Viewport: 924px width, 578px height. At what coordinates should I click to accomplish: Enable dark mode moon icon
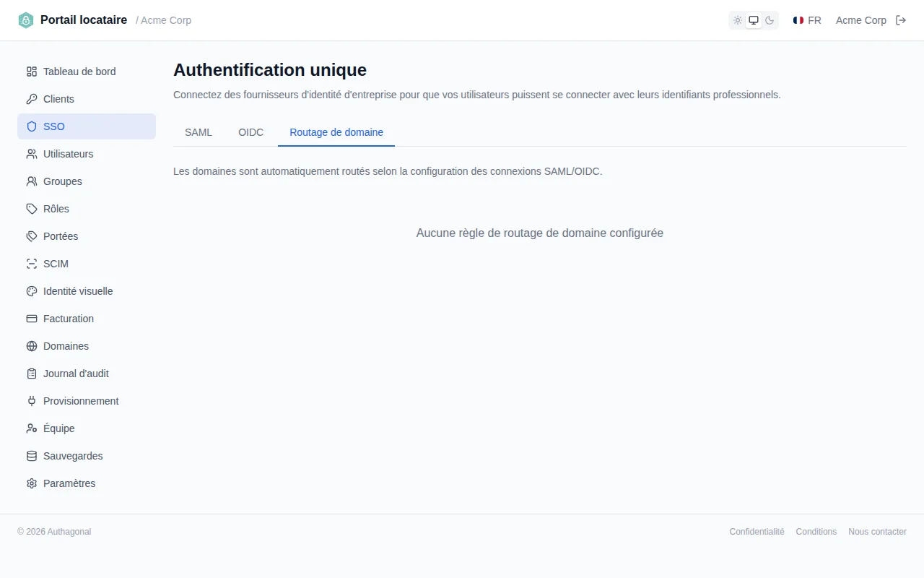[x=770, y=20]
